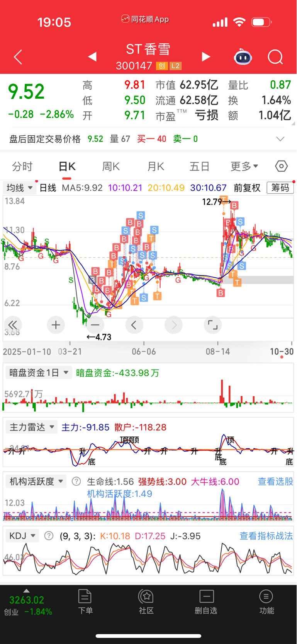
Task: Tap the L2 level badge
Action: 175,66
